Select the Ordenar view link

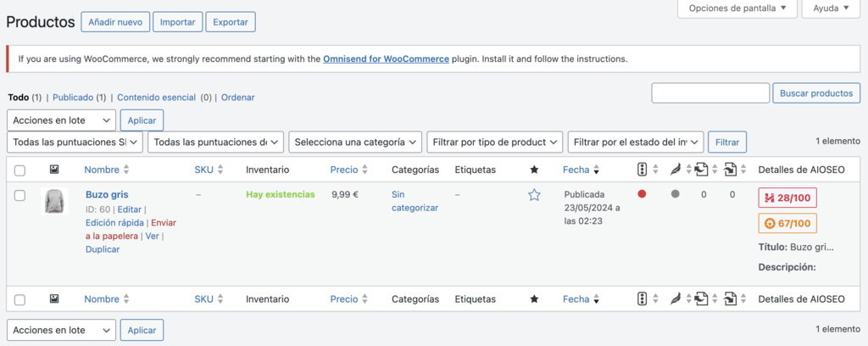238,97
